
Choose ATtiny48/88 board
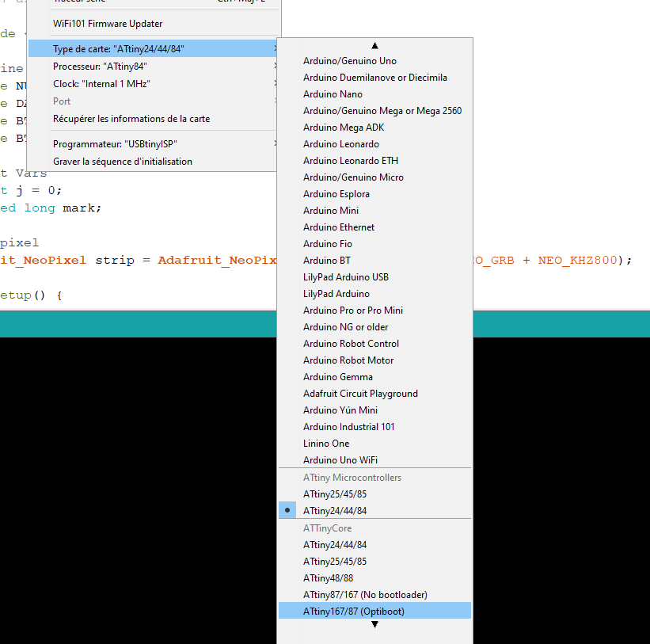pyautogui.click(x=374, y=577)
